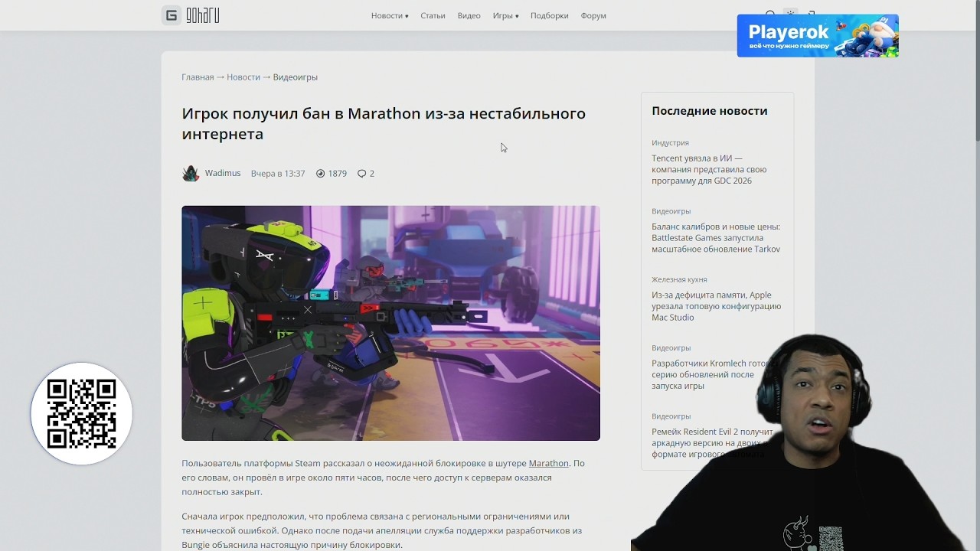This screenshot has height=551, width=980.
Task: Open the Новости dropdown menu
Action: pyautogui.click(x=390, y=16)
